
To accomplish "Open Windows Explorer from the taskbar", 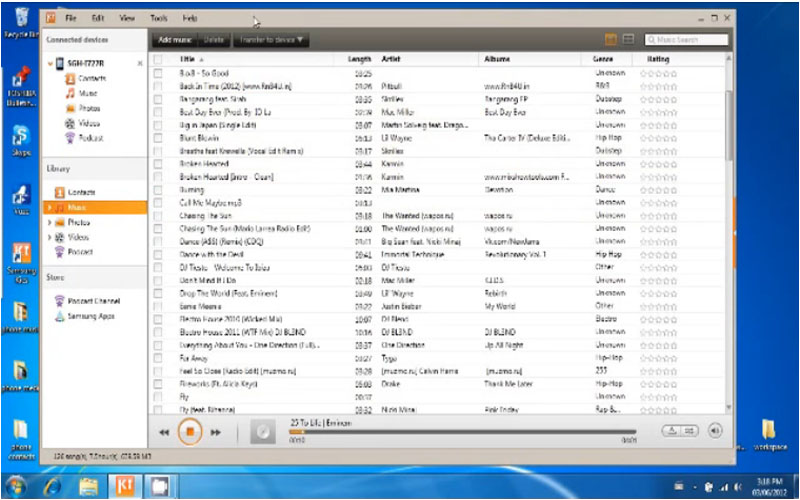I will [88, 486].
